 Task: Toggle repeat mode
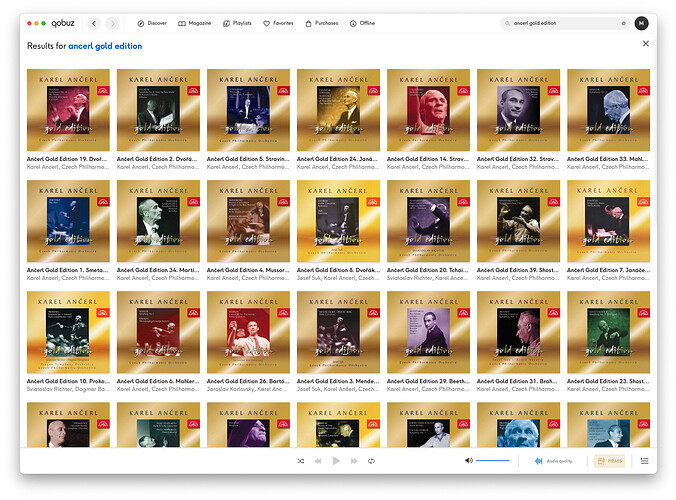point(371,461)
